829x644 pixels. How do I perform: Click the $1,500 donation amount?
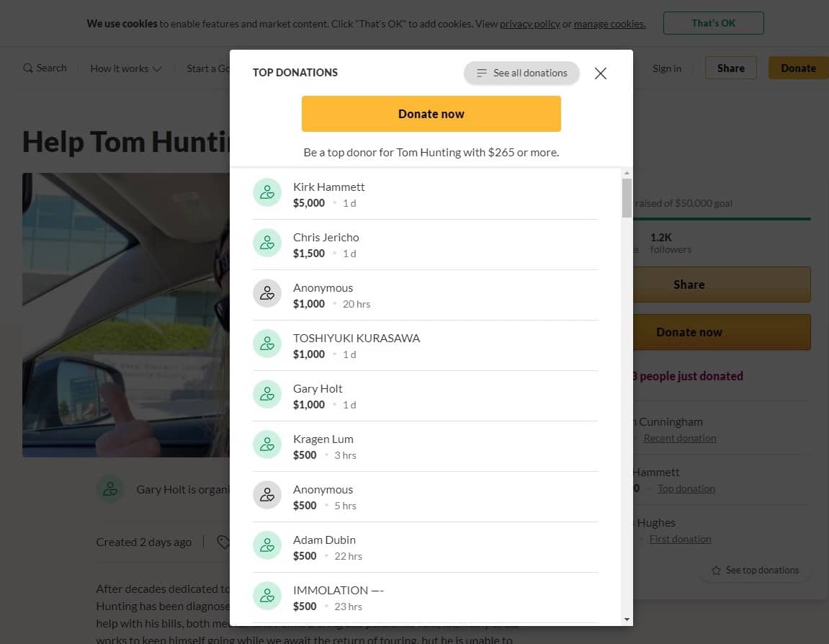click(309, 254)
